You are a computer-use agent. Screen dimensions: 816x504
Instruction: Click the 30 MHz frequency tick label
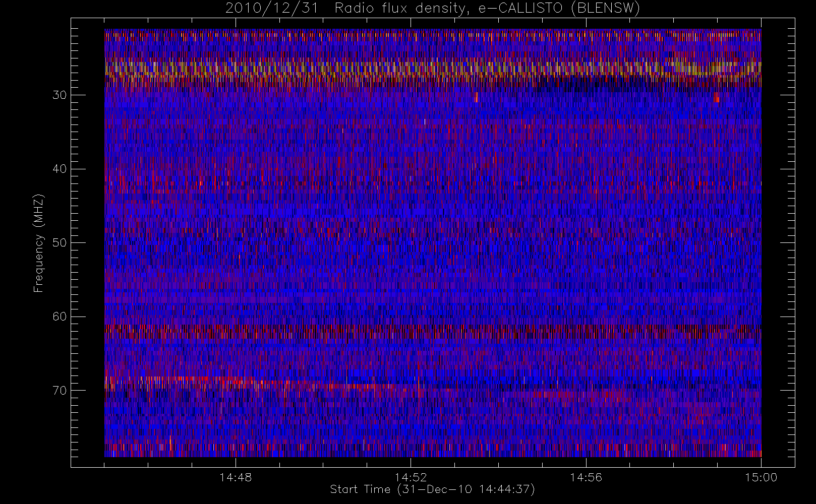tap(60, 95)
